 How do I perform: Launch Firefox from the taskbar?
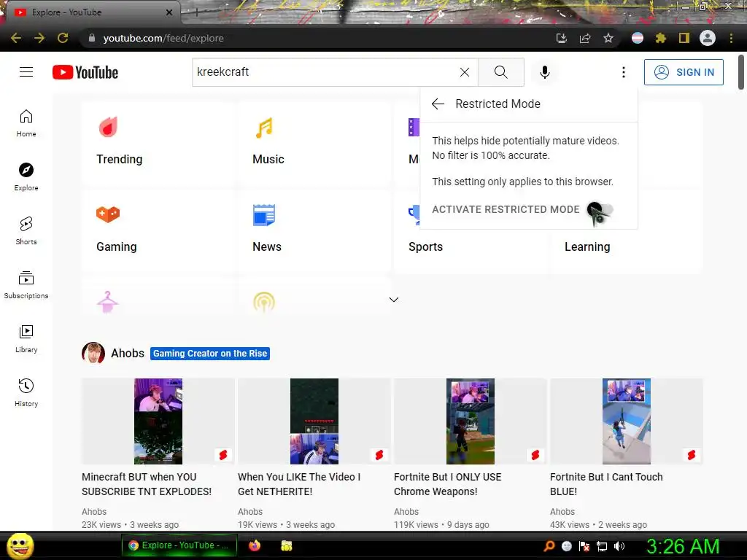click(255, 545)
